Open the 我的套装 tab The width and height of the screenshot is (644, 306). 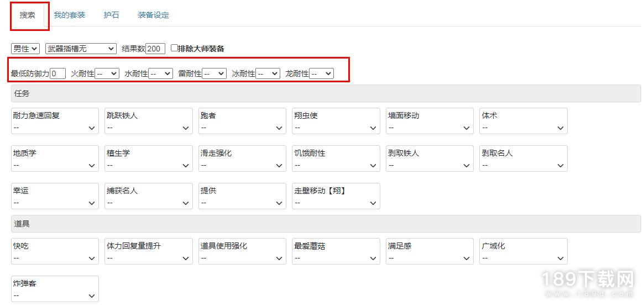pos(70,15)
